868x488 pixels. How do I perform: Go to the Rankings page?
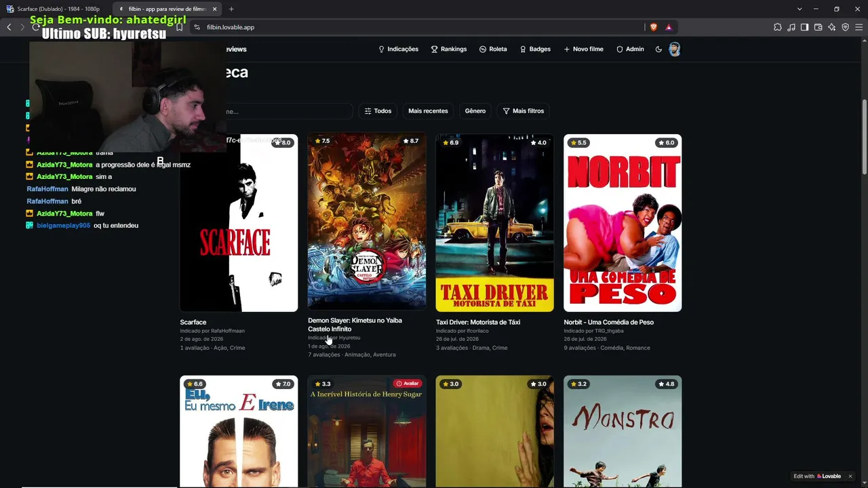[x=449, y=49]
